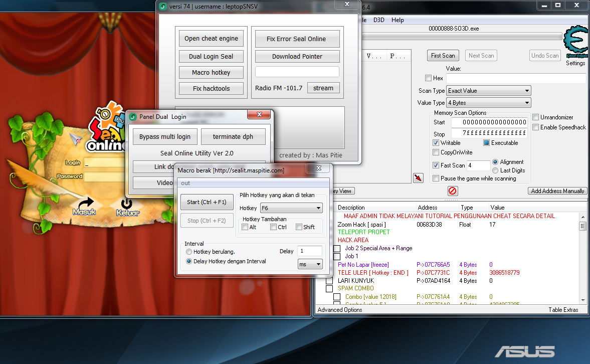Click Macro hotkey button
The image size is (590, 364).
[211, 72]
